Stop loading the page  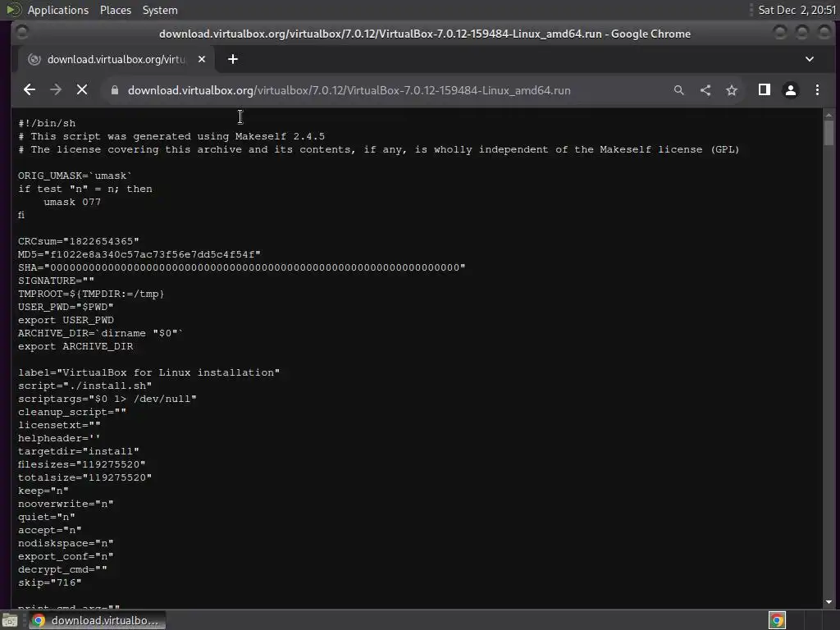coord(82,90)
